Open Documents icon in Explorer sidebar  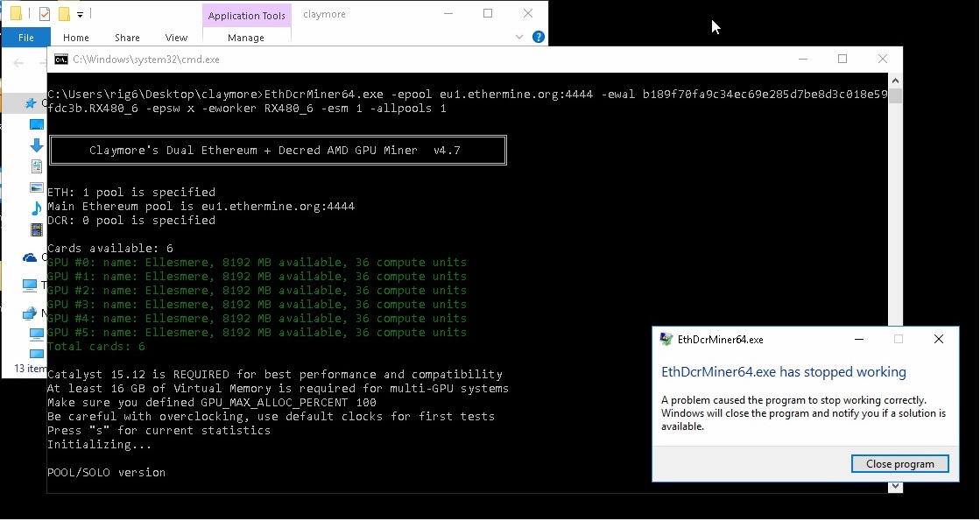pos(37,166)
